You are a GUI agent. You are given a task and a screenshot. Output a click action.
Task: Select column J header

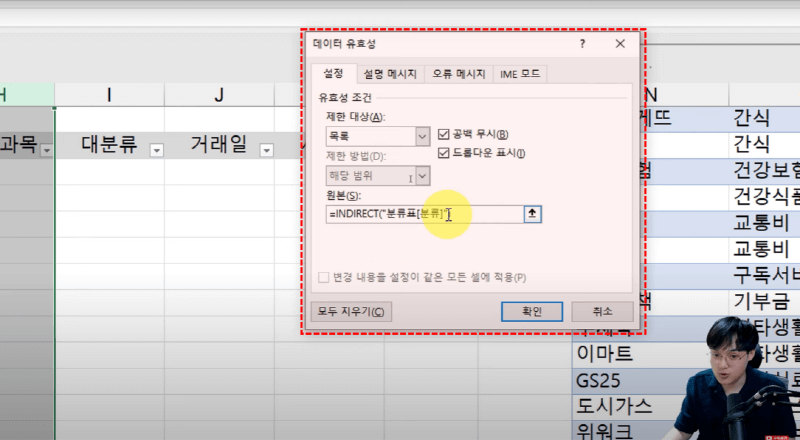(219, 95)
